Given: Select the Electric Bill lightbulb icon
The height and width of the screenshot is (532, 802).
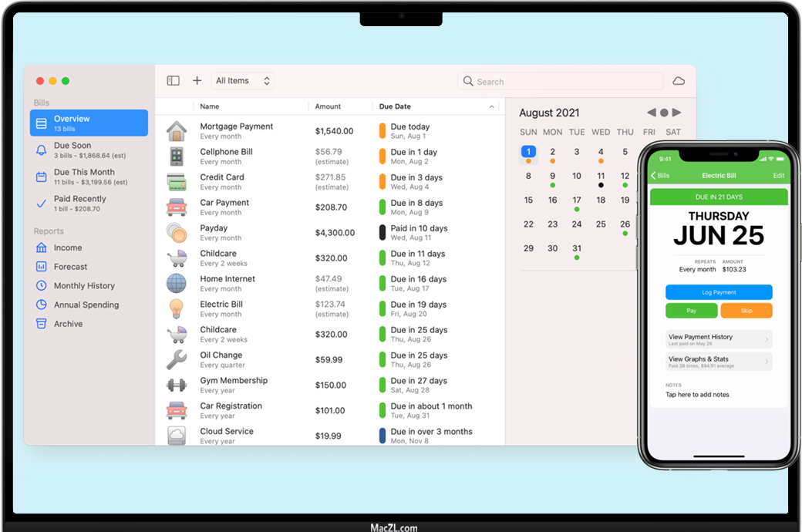Looking at the screenshot, I should pos(177,309).
